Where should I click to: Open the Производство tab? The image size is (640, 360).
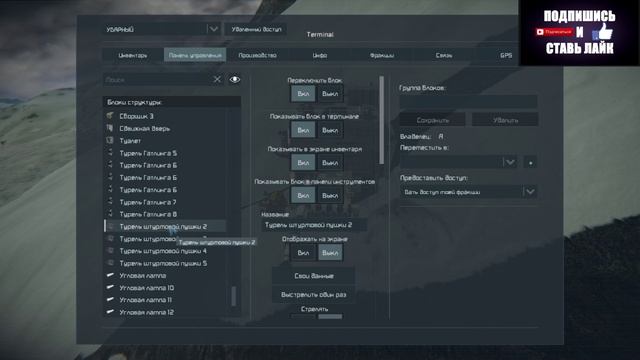(x=258, y=55)
